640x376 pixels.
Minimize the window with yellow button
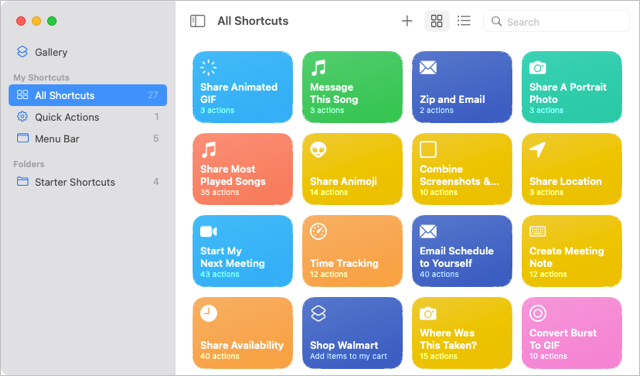[x=36, y=21]
